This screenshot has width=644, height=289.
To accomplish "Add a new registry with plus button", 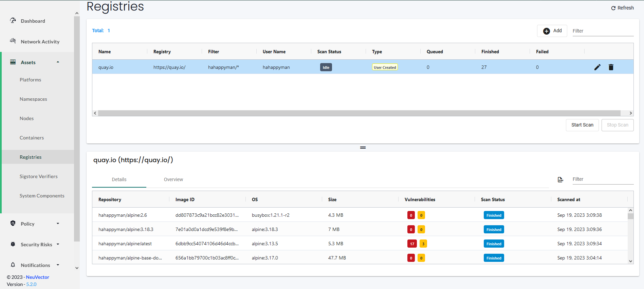I will [552, 31].
